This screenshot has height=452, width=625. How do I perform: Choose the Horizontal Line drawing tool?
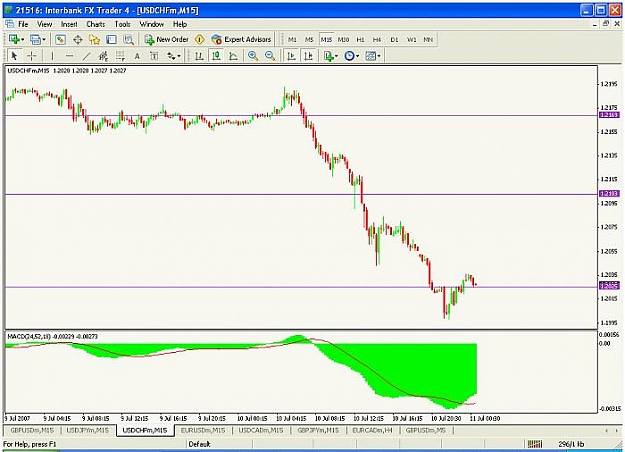coord(69,56)
